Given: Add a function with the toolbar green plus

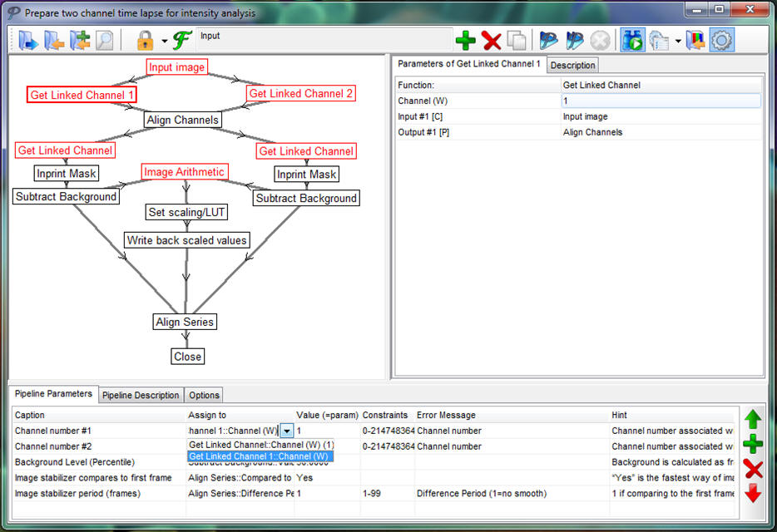Looking at the screenshot, I should point(465,41).
